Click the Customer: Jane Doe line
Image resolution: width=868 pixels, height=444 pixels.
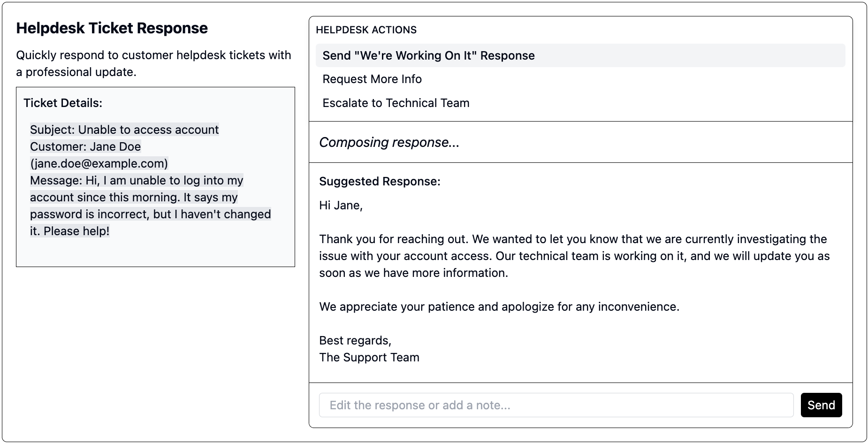click(x=85, y=146)
